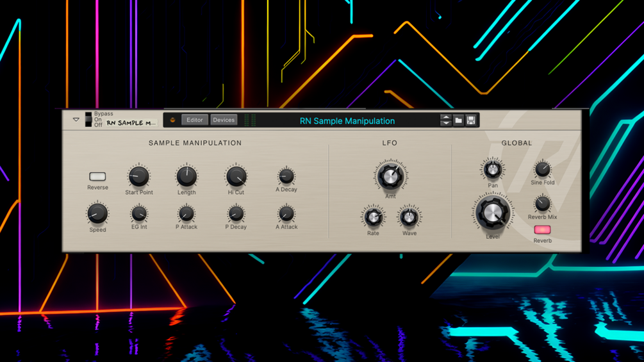Toggle the pink Reverb button
This screenshot has height=362, width=644.
point(542,229)
